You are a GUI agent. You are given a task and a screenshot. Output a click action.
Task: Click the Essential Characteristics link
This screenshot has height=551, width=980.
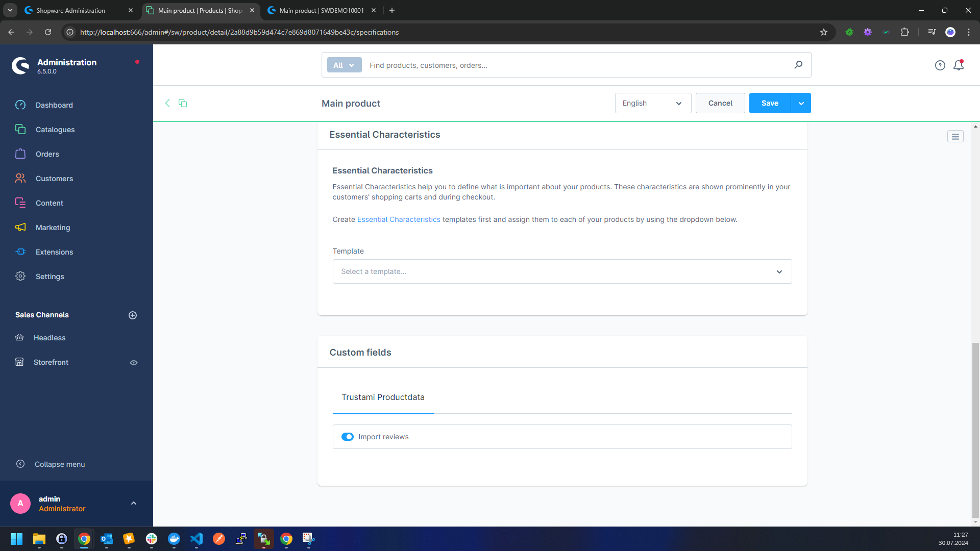pos(399,219)
